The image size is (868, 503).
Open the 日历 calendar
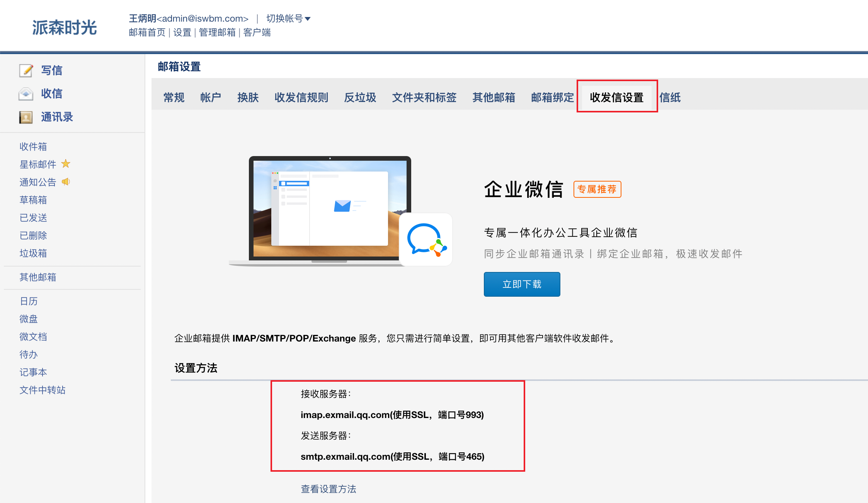(x=29, y=301)
